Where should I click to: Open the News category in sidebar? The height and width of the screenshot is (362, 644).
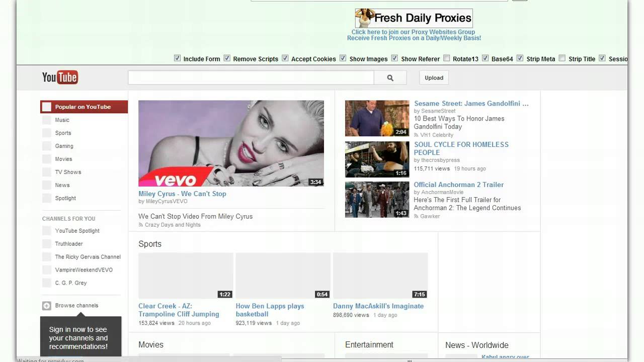(62, 185)
